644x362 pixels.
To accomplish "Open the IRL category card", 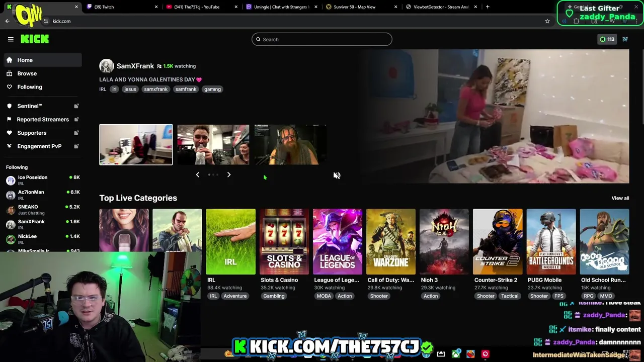I will (230, 242).
